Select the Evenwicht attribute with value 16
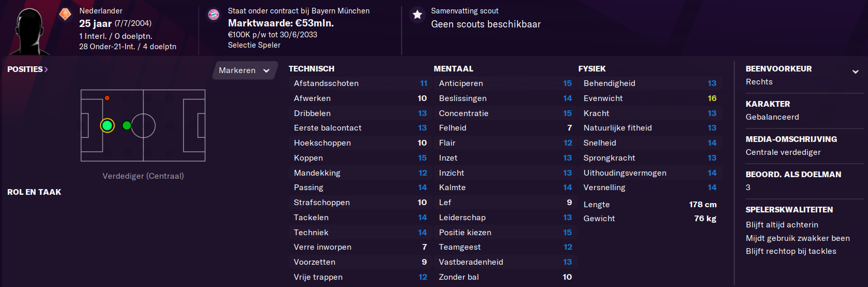The image size is (868, 287). 650,98
